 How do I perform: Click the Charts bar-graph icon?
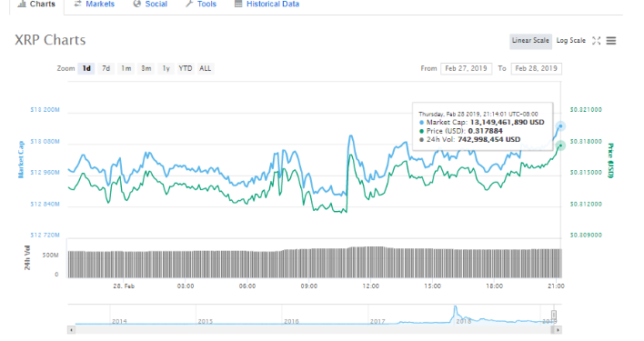coord(22,5)
